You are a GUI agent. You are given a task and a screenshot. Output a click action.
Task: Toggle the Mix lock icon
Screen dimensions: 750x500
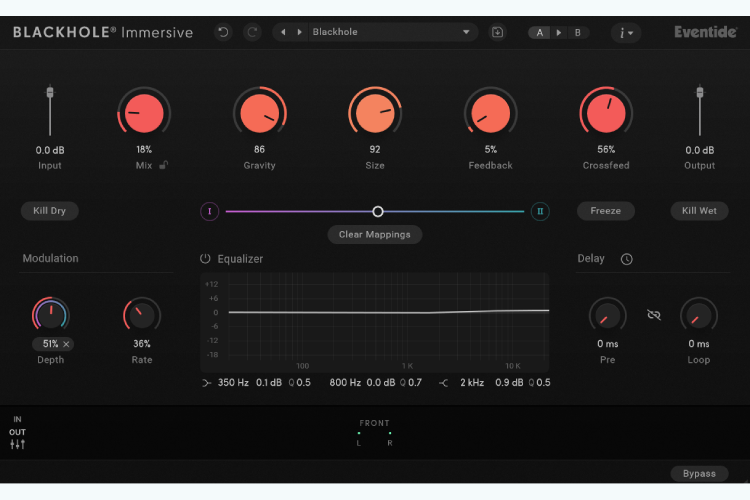coord(164,165)
